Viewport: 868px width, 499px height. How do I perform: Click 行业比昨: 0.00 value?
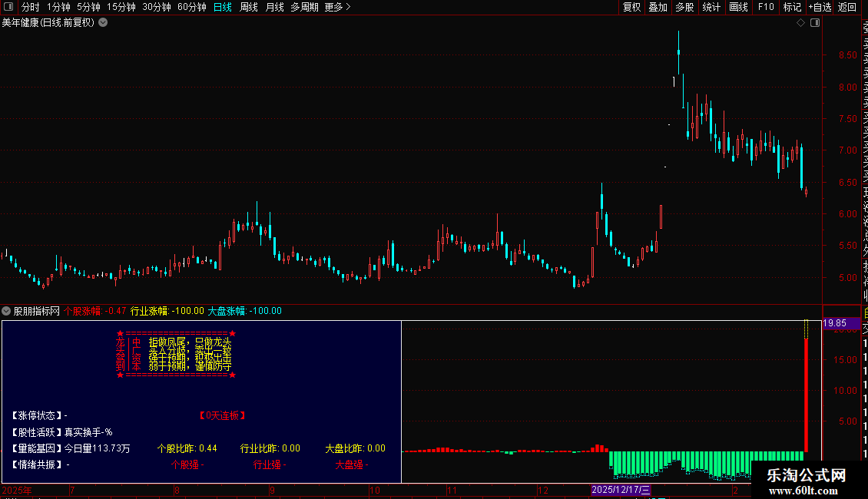270,448
